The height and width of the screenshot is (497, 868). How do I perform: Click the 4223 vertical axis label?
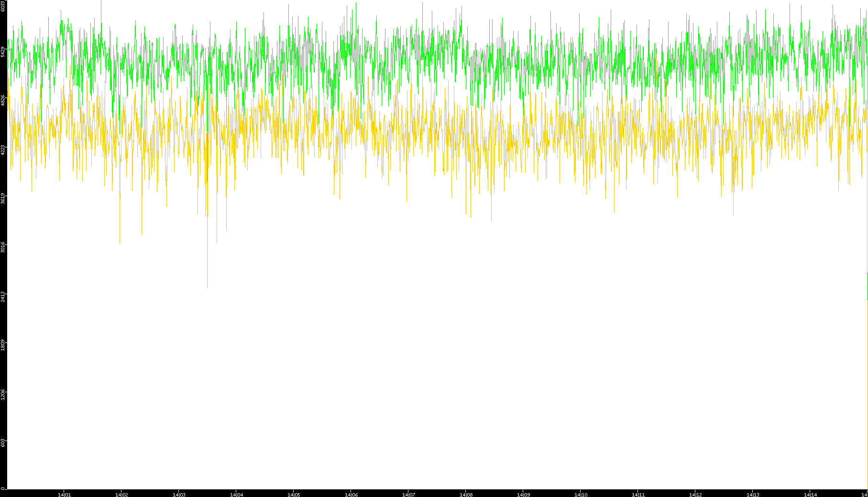click(x=3, y=150)
